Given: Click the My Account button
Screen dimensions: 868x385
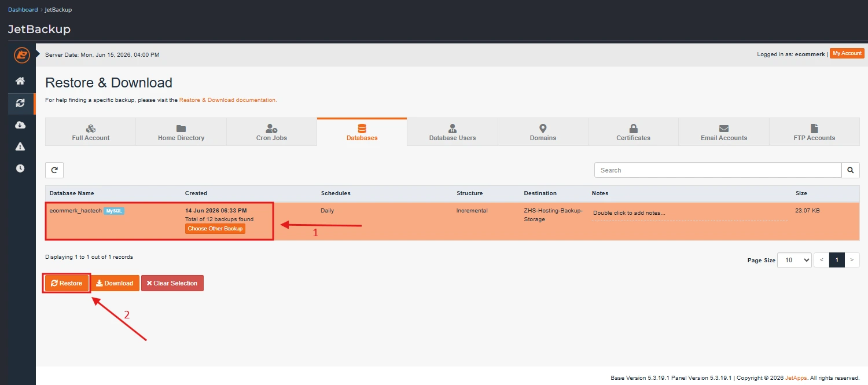Looking at the screenshot, I should [847, 53].
